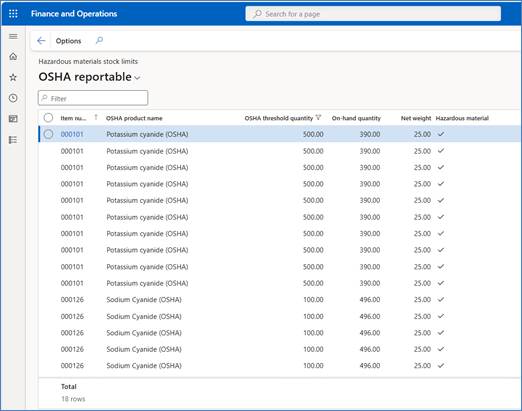Toggle Hazardous material check in first Sodium Cyanide row
522x411 pixels.
coord(441,299)
